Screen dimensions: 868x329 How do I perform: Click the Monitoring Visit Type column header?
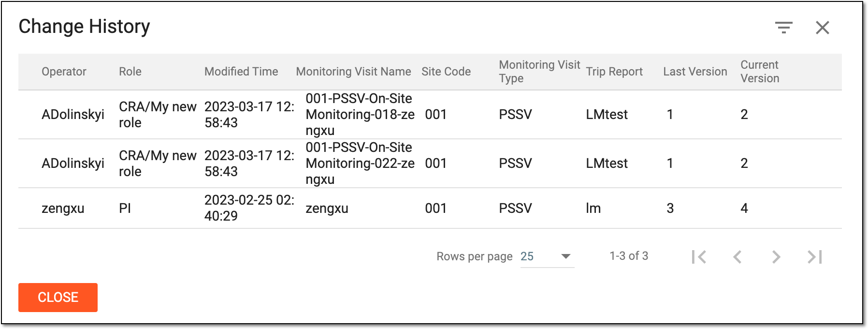point(539,72)
